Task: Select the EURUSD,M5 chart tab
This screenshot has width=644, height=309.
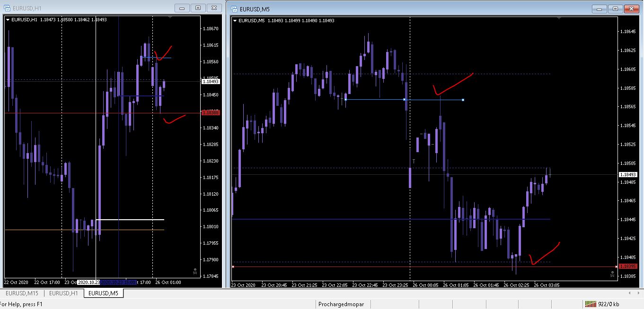Action: point(104,293)
